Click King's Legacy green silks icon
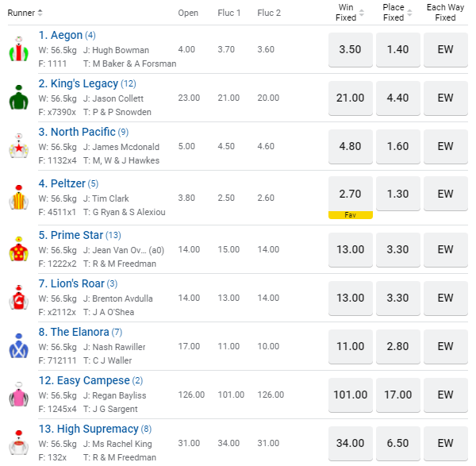476x466 pixels. pyautogui.click(x=17, y=98)
